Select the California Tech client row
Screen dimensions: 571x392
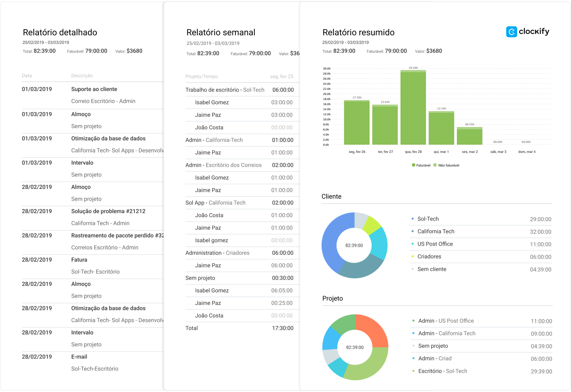[436, 231]
